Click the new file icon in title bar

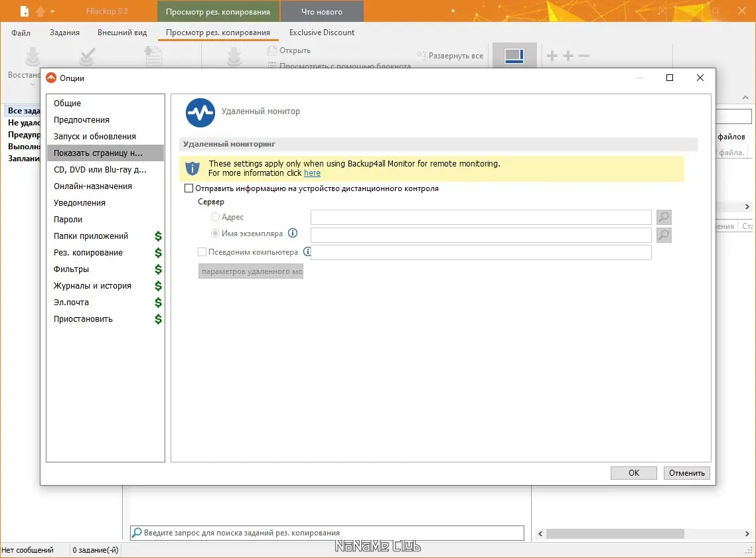(24, 11)
